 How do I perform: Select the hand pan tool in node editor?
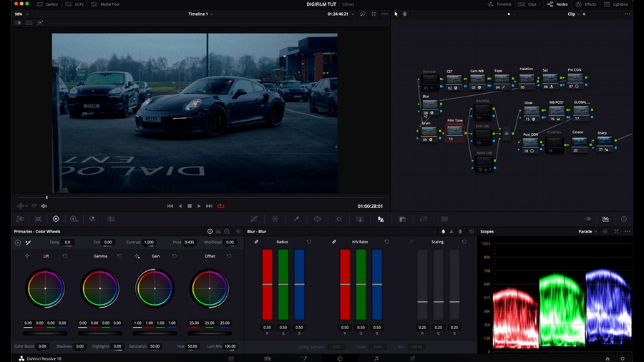[x=404, y=14]
